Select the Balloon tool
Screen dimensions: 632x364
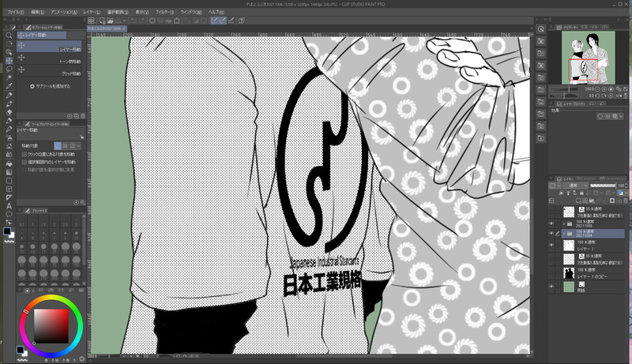pos(9,214)
